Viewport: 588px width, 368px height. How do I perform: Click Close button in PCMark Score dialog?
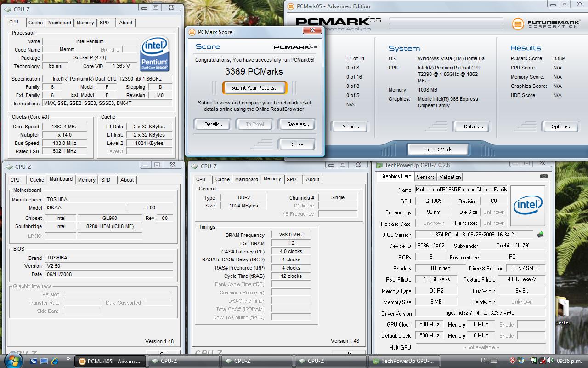[x=297, y=144]
